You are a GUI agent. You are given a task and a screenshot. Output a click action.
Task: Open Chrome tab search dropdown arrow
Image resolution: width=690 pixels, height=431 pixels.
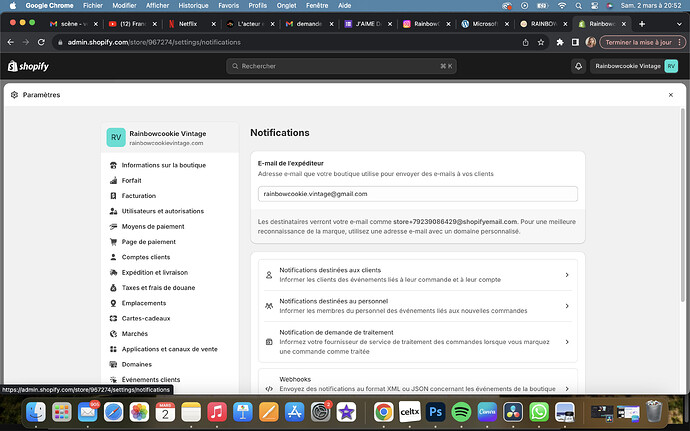[679, 24]
